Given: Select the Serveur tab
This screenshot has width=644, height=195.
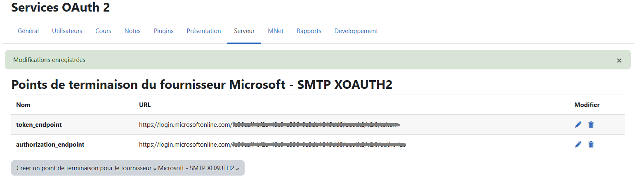Looking at the screenshot, I should coord(244,31).
